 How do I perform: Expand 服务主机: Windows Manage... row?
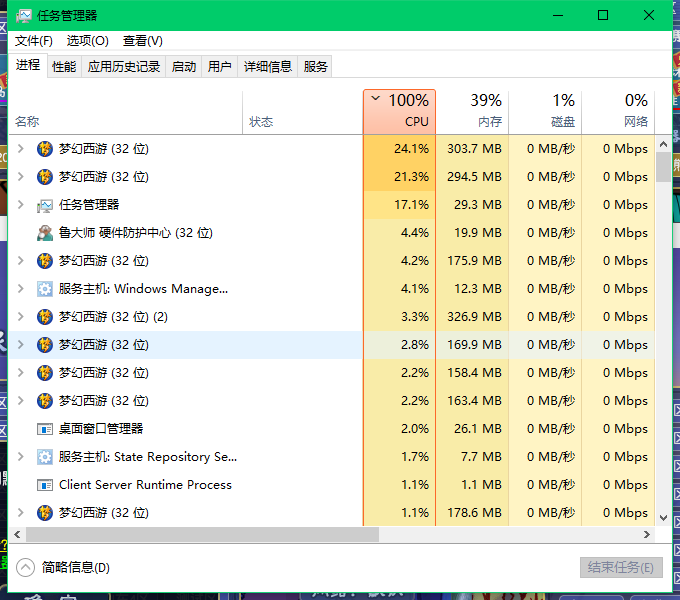coord(20,289)
